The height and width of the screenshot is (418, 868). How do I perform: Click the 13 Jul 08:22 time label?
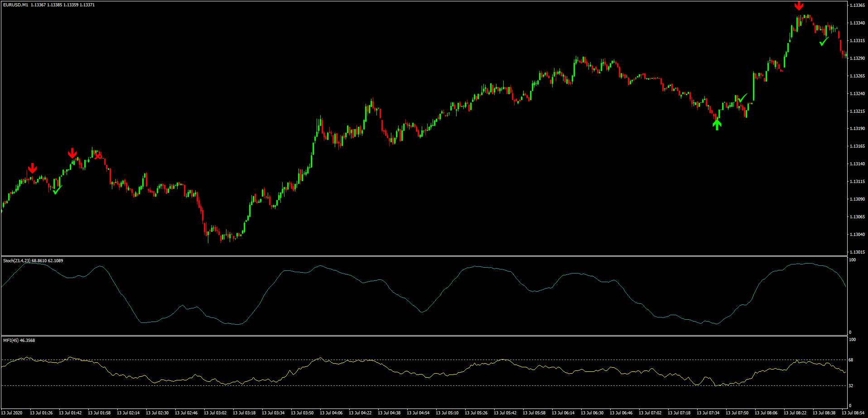(x=795, y=413)
